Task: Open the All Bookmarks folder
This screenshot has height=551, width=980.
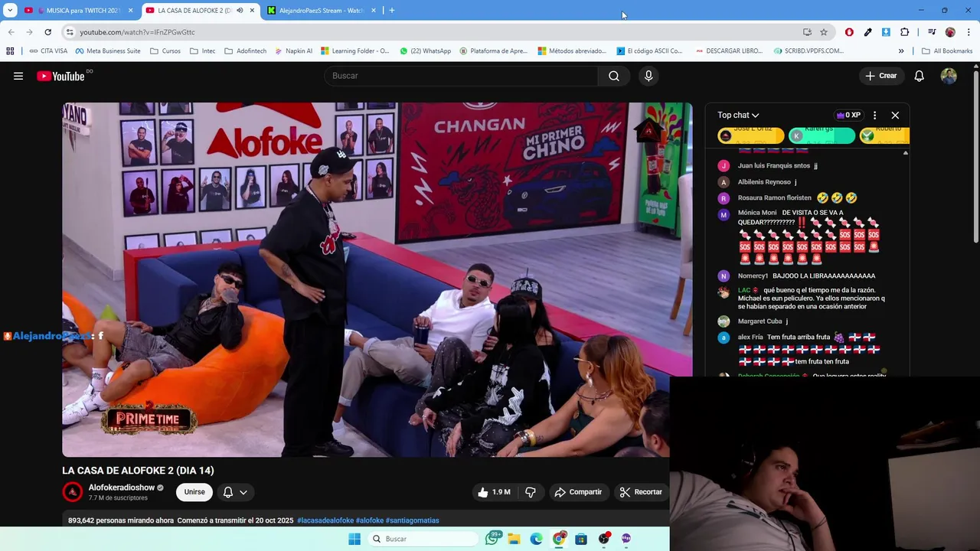Action: pos(947,51)
